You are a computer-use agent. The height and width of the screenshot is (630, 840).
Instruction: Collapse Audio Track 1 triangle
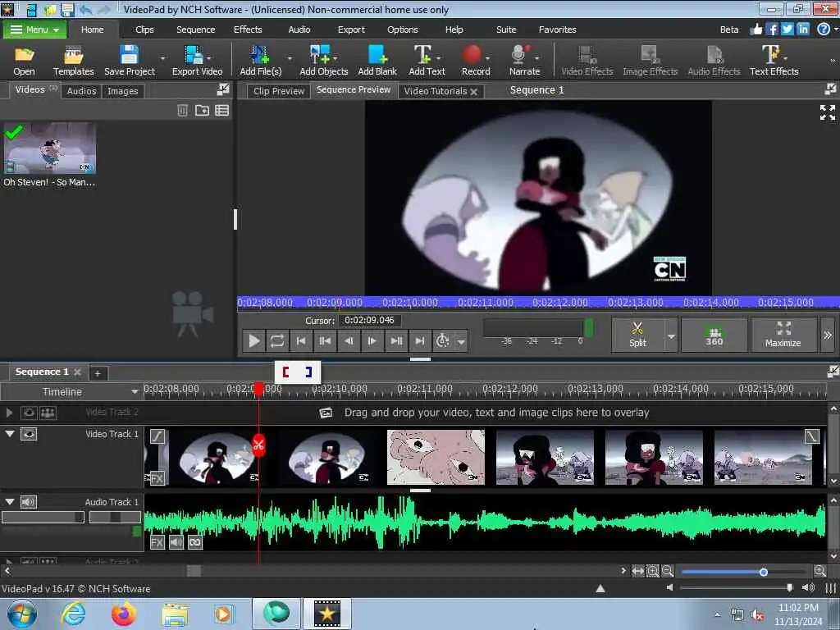(x=10, y=501)
